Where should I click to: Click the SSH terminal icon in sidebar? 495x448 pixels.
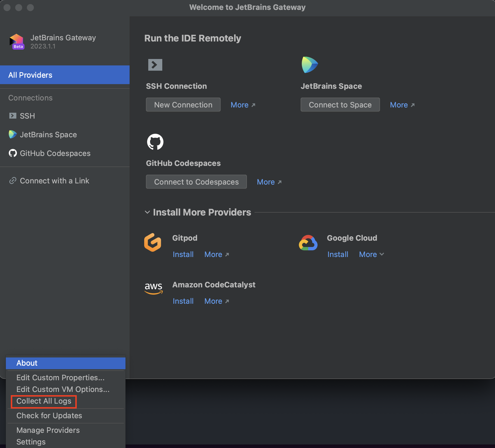pyautogui.click(x=13, y=116)
